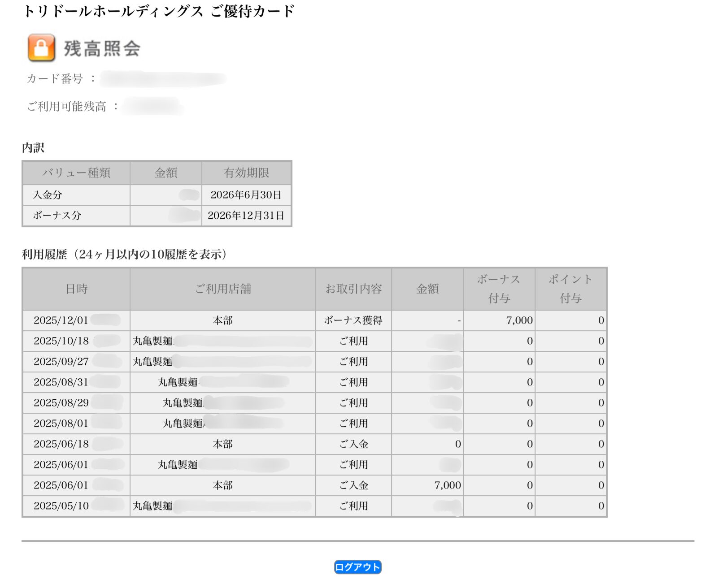
Task: Select the ボーナス獲得 transaction cell
Action: point(353,320)
